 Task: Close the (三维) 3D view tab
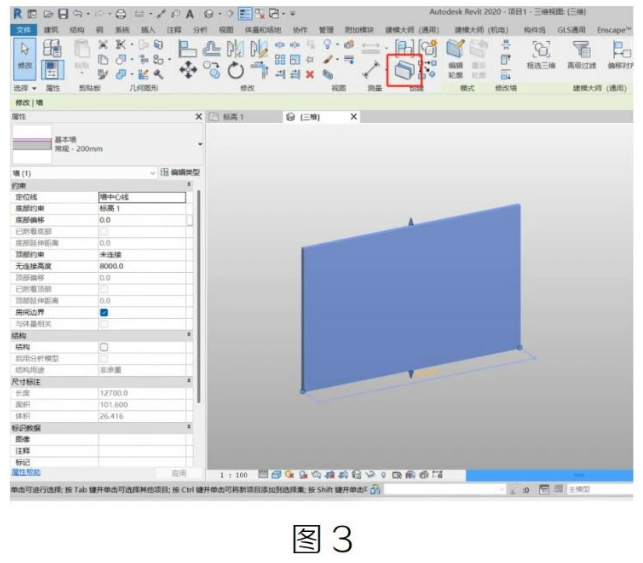pyautogui.click(x=354, y=117)
